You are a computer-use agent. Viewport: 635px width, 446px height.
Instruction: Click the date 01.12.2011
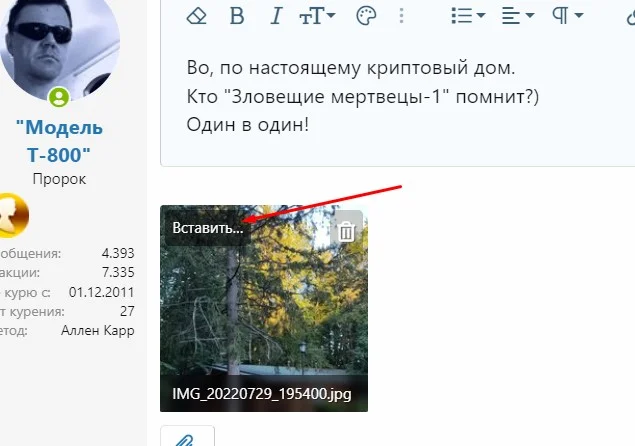point(101,292)
